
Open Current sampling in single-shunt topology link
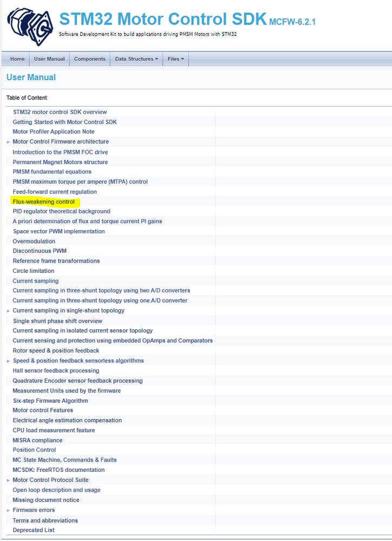tap(69, 310)
